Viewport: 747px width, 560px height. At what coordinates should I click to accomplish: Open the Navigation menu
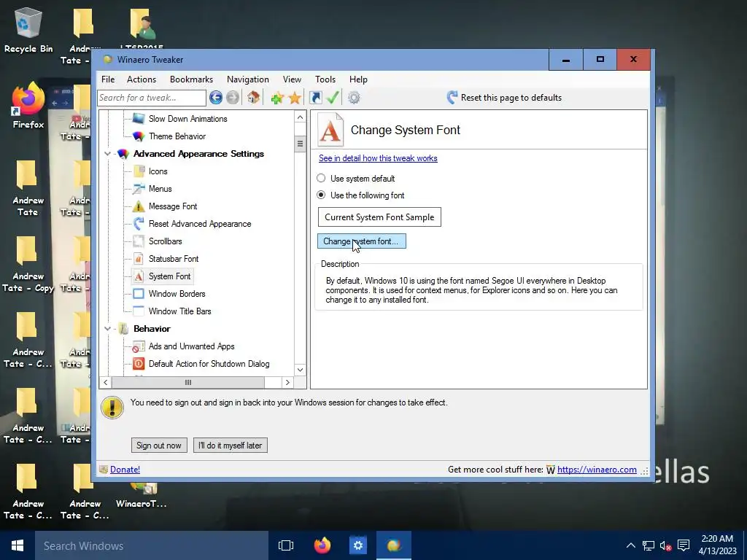[248, 79]
